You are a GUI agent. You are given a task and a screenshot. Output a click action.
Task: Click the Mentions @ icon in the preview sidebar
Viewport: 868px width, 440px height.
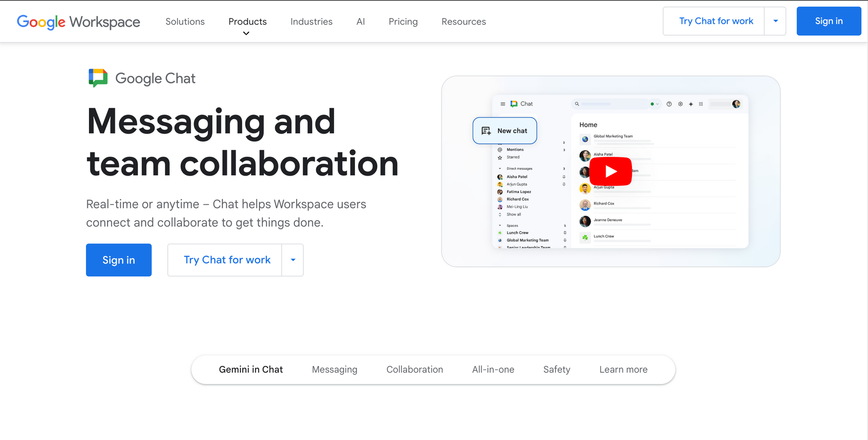pyautogui.click(x=500, y=150)
